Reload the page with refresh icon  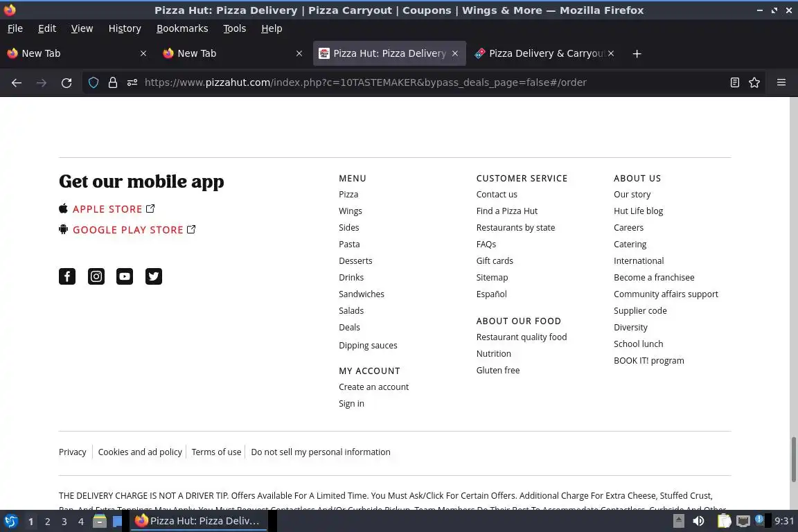click(x=66, y=82)
